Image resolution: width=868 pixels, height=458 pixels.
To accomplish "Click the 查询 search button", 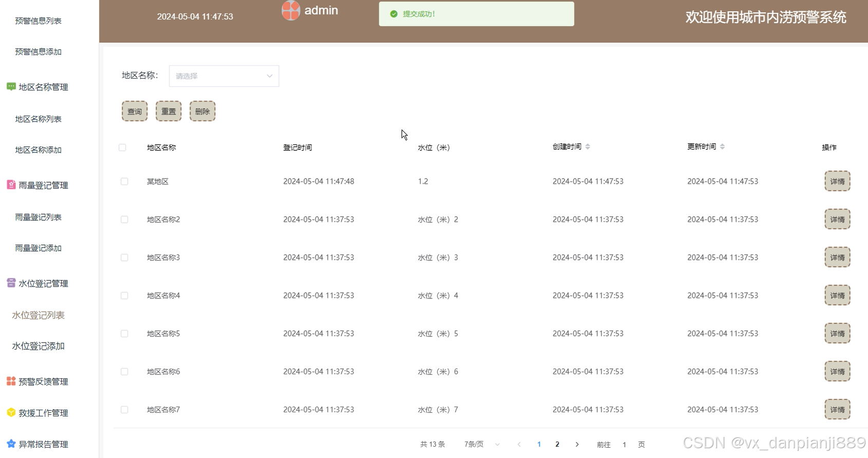I will tap(135, 111).
